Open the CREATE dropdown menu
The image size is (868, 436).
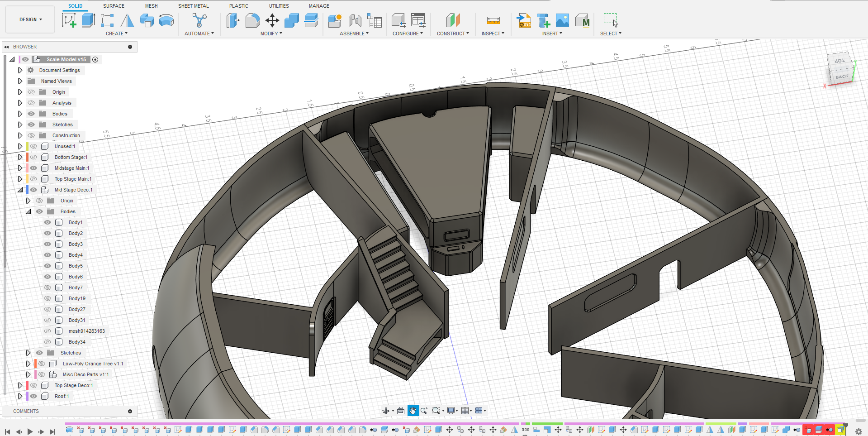pos(117,34)
